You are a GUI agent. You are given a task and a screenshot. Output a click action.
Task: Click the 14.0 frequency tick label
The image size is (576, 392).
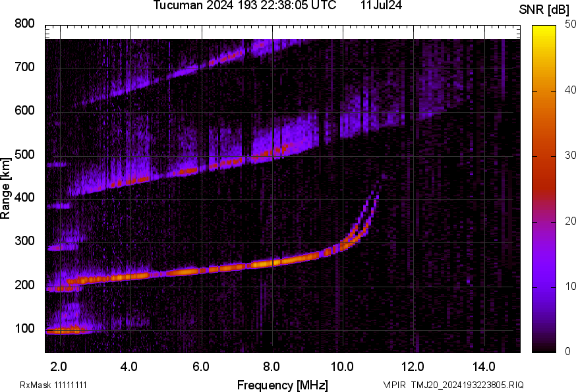(x=484, y=366)
